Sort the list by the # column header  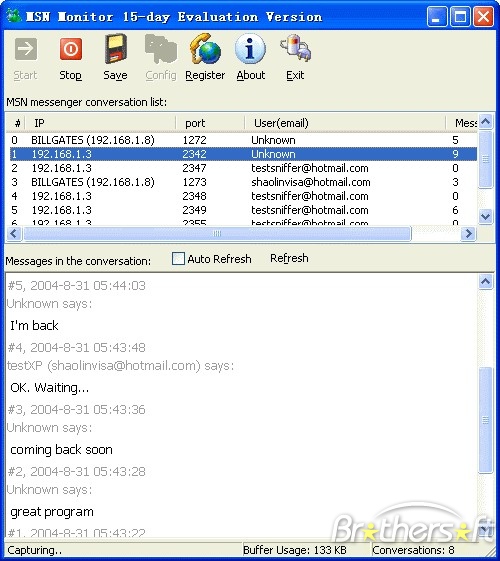pyautogui.click(x=17, y=123)
